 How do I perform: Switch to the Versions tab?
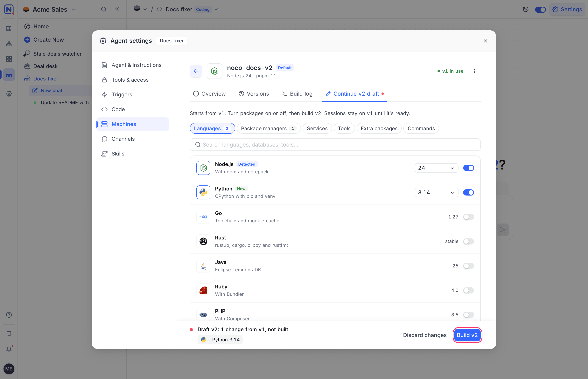point(254,94)
